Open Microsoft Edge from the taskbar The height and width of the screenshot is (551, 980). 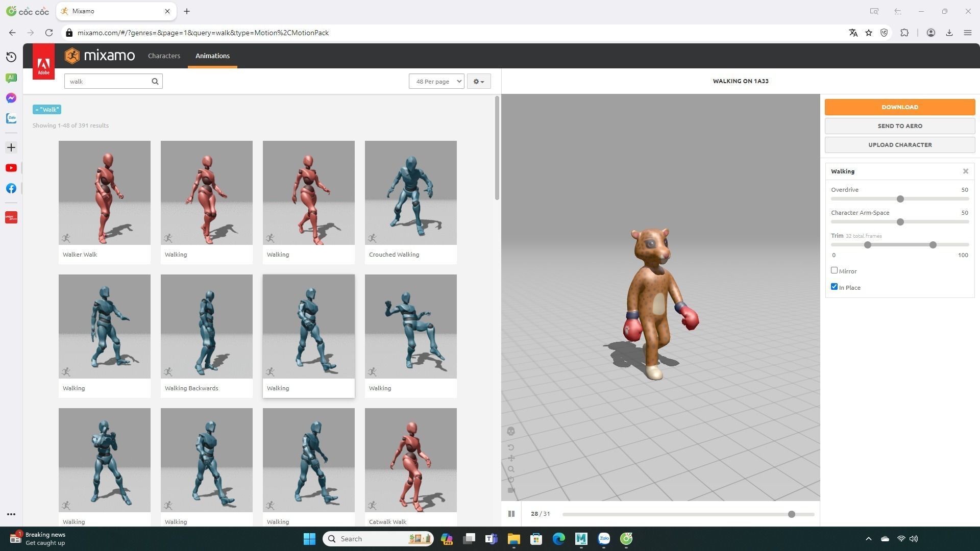pyautogui.click(x=559, y=539)
